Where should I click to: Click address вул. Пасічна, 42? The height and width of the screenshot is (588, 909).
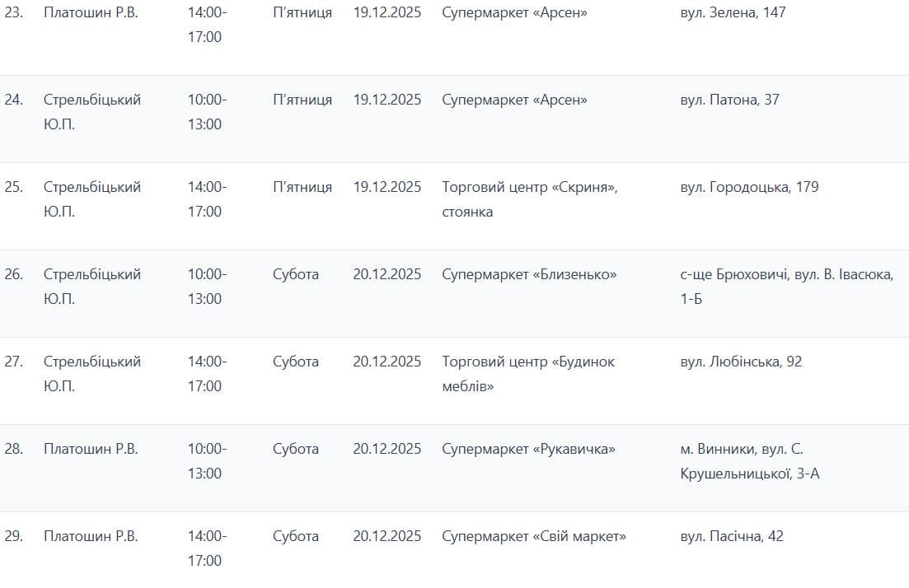[x=732, y=536]
